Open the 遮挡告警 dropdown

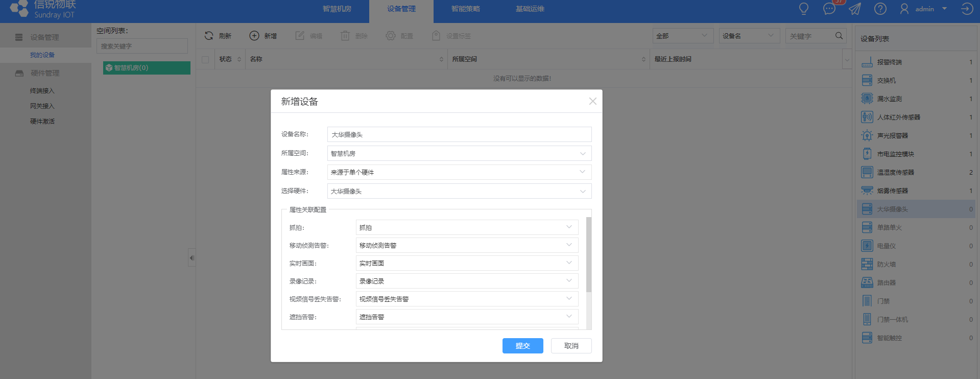click(x=467, y=317)
